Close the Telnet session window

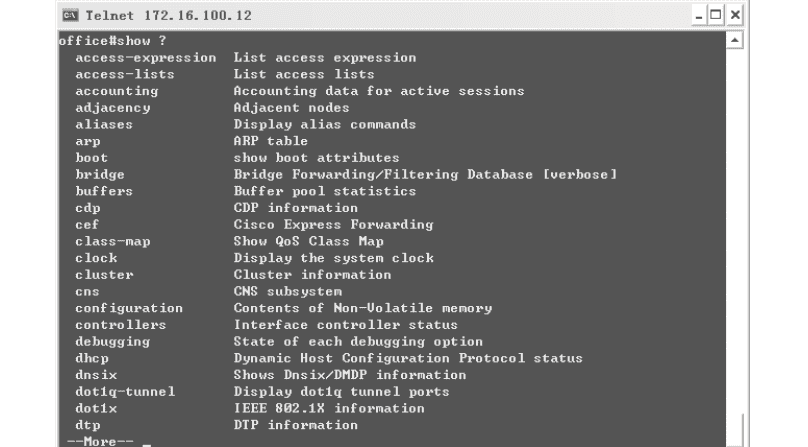coord(736,16)
